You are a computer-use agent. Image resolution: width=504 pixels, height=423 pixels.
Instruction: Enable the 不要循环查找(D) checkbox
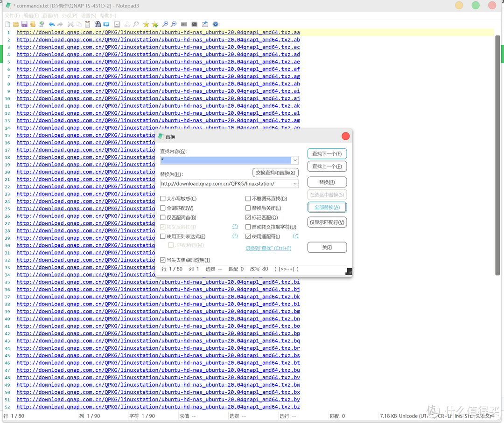coord(248,199)
